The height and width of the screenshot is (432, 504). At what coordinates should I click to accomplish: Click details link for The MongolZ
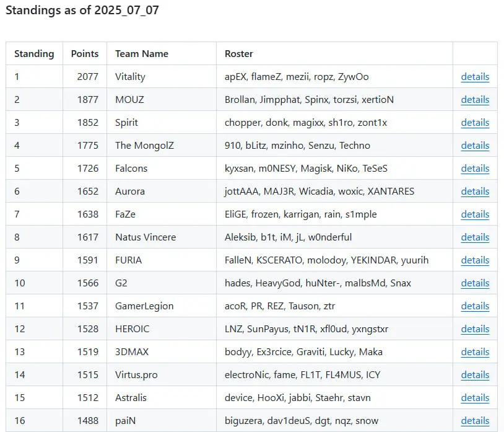pyautogui.click(x=475, y=146)
